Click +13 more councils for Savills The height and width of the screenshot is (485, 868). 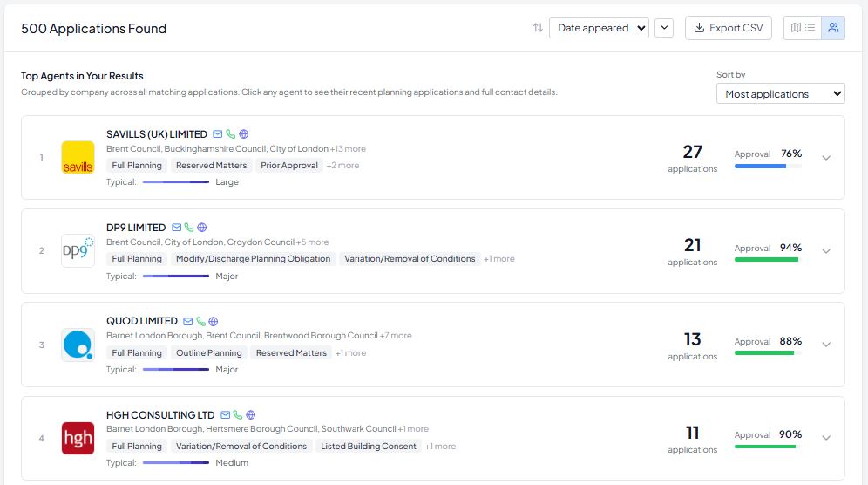coord(348,148)
